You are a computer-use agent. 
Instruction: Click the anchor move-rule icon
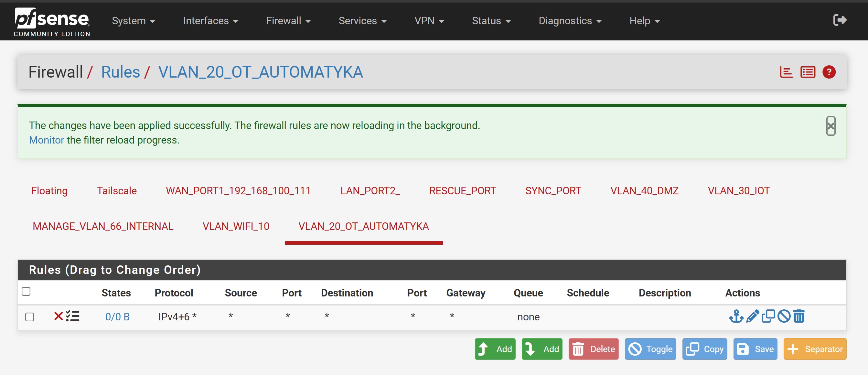coord(735,316)
